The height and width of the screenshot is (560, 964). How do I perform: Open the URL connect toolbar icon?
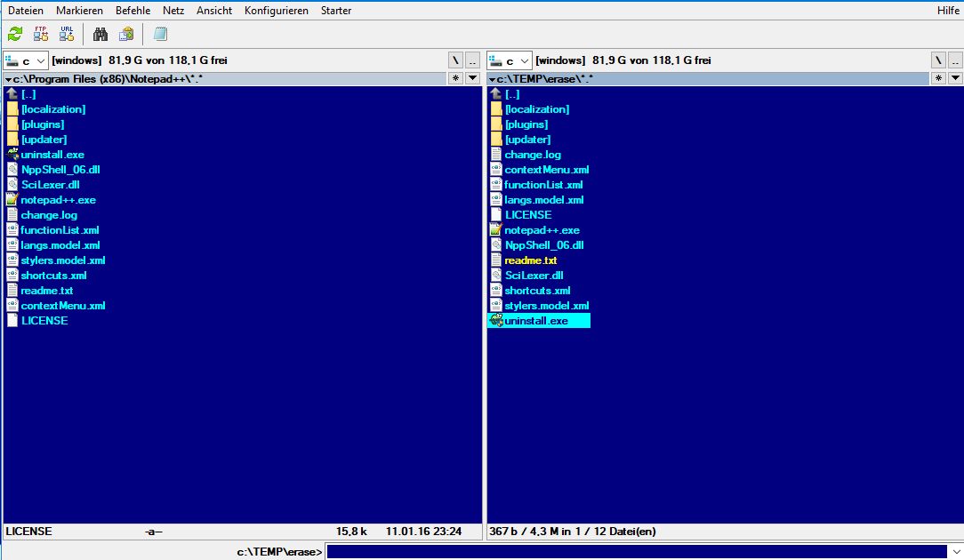pos(67,34)
